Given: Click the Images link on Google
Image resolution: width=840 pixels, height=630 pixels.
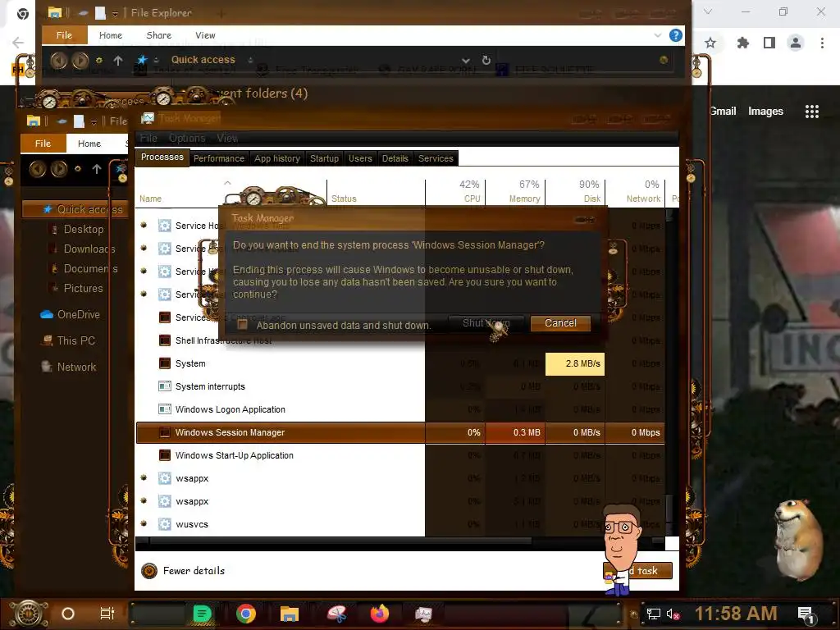Looking at the screenshot, I should [765, 112].
